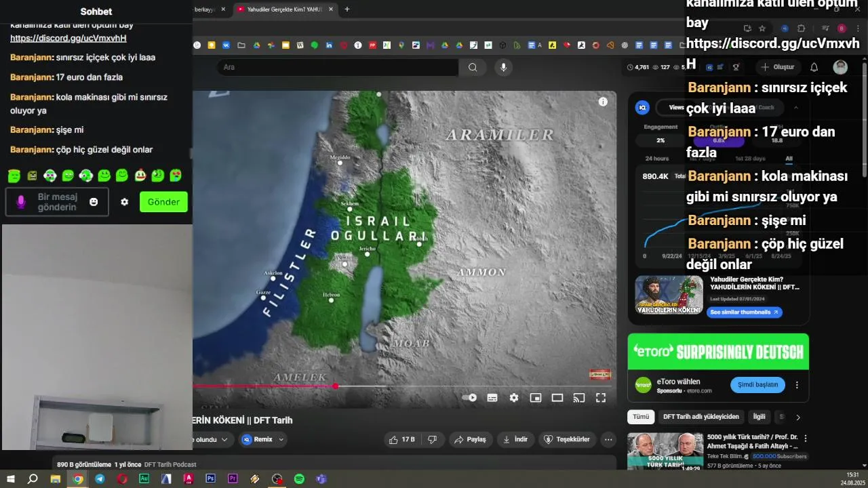The width and height of the screenshot is (868, 488).
Task: Cast video with Play on TV icon
Action: (579, 398)
